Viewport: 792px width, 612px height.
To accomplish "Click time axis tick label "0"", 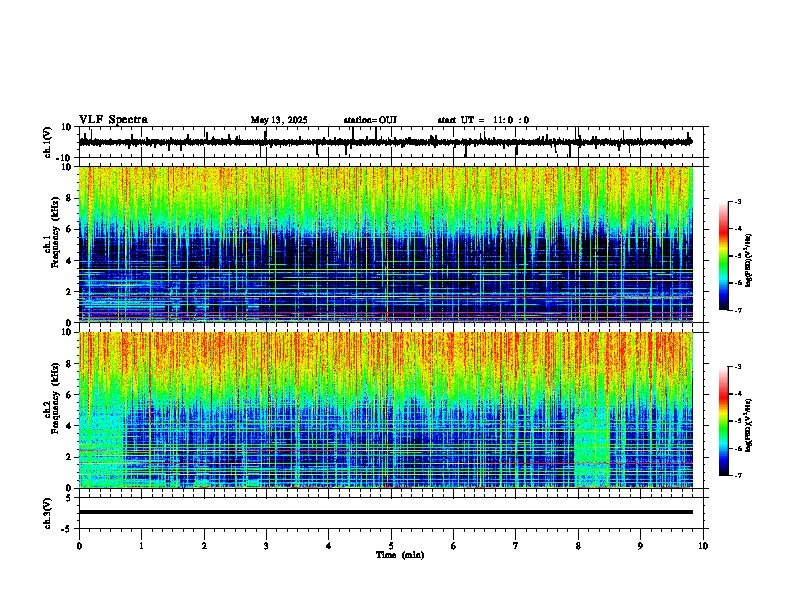I will [x=79, y=546].
